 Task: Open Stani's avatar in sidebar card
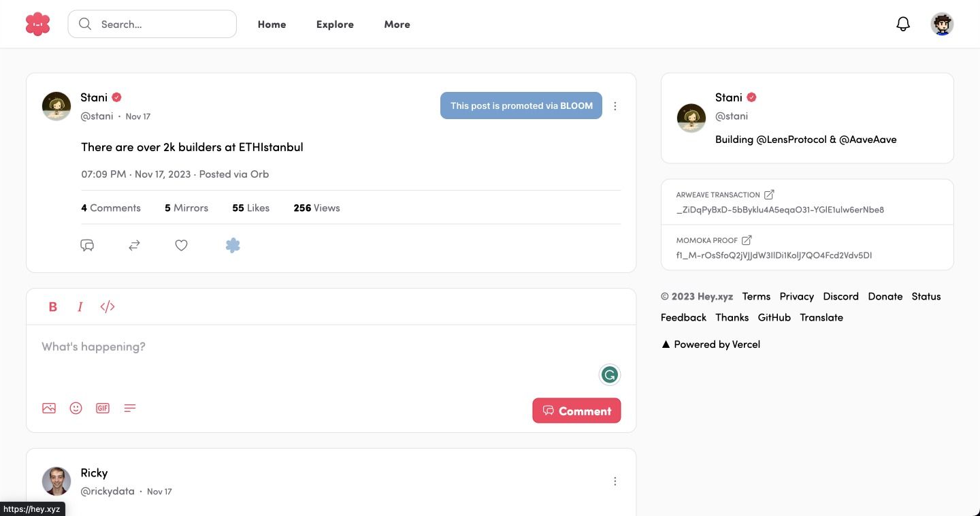click(691, 118)
